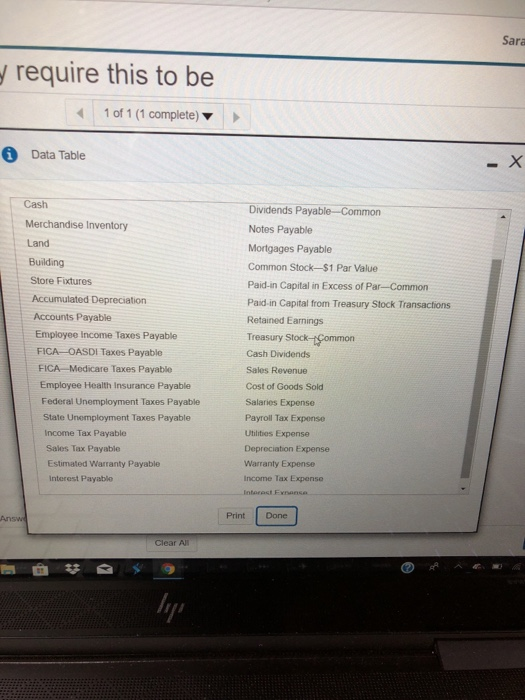Select the 'Retained Earnings' entry
Screen dimensions: 525x700
pyautogui.click(x=285, y=321)
